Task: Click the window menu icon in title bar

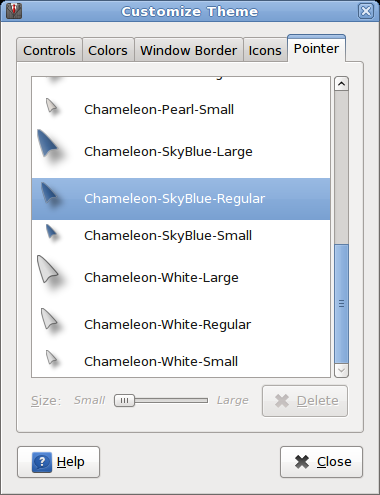Action: pyautogui.click(x=14, y=11)
